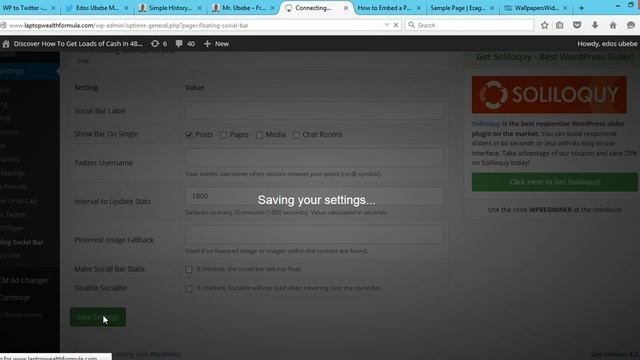Bookmark this page with the star icon

tap(544, 25)
